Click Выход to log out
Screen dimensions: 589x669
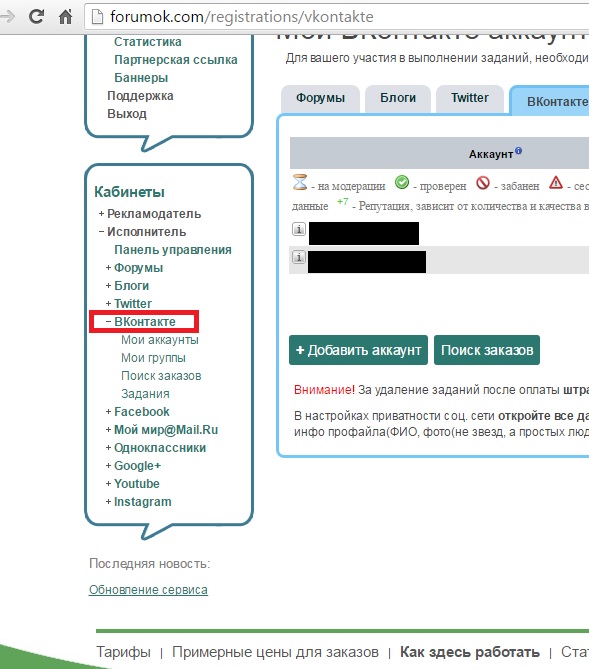(127, 114)
